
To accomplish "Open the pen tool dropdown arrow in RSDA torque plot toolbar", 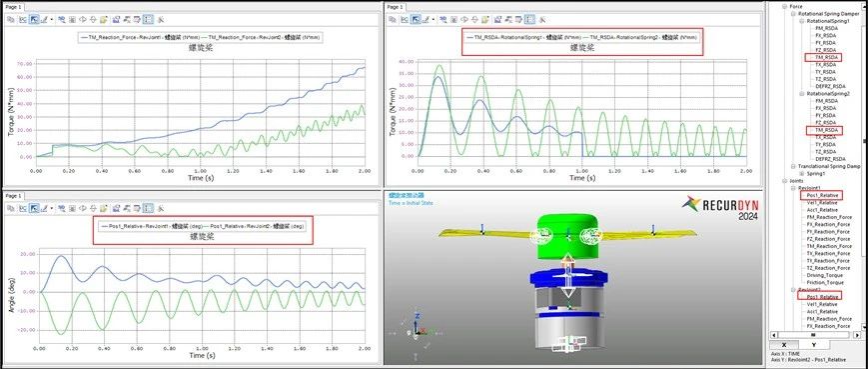I will click(434, 19).
